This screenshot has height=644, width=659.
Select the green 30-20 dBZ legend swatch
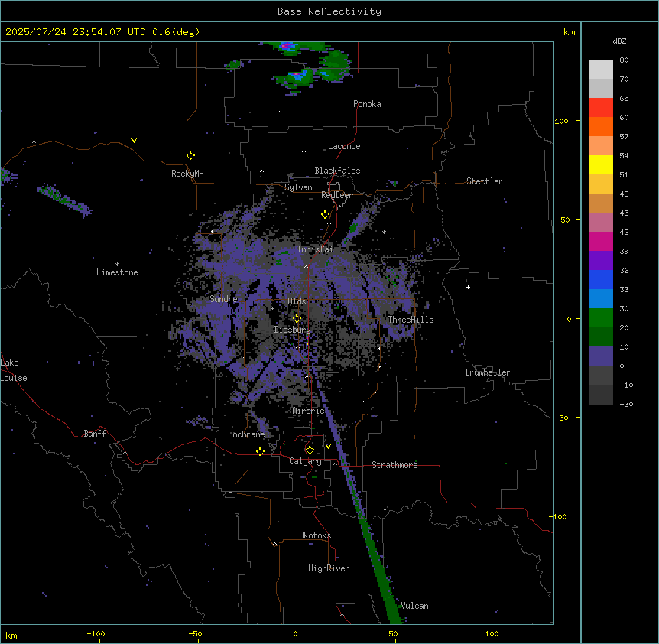coord(601,318)
